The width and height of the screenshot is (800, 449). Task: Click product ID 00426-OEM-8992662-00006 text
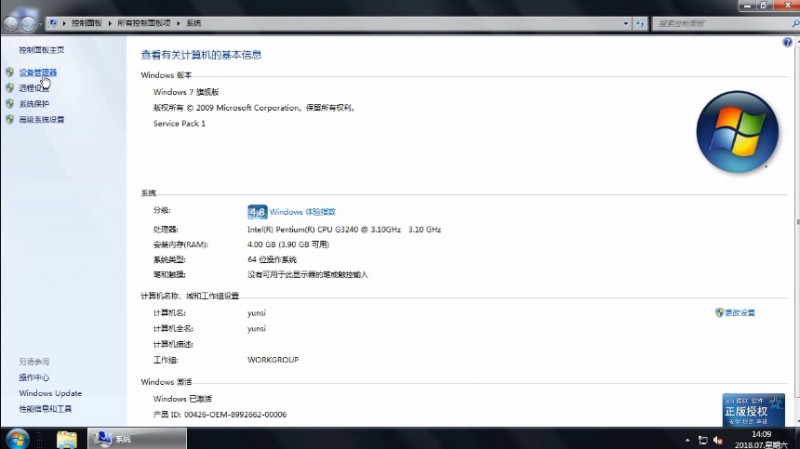[235, 415]
